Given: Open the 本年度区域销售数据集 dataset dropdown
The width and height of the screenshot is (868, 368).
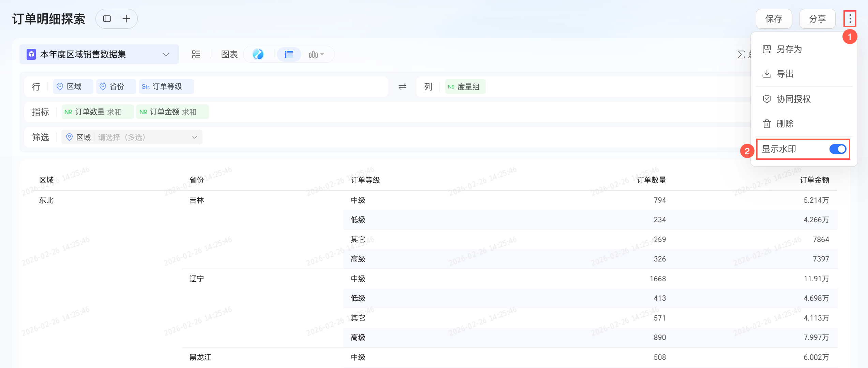Looking at the screenshot, I should tap(99, 54).
